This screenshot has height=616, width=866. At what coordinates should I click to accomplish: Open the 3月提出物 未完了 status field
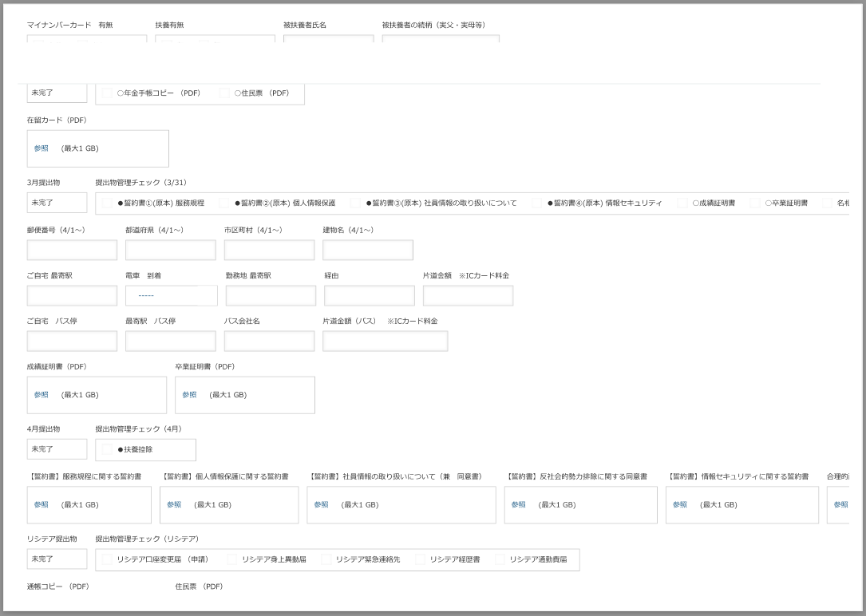[x=57, y=203]
